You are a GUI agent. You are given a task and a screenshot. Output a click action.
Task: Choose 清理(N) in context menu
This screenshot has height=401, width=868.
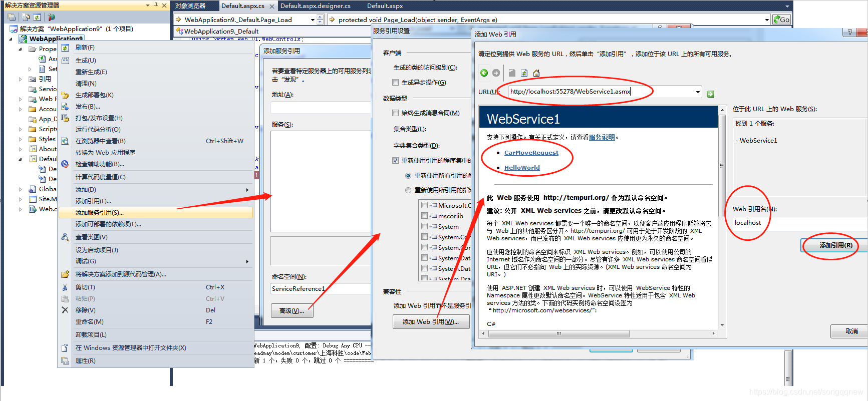coord(156,84)
